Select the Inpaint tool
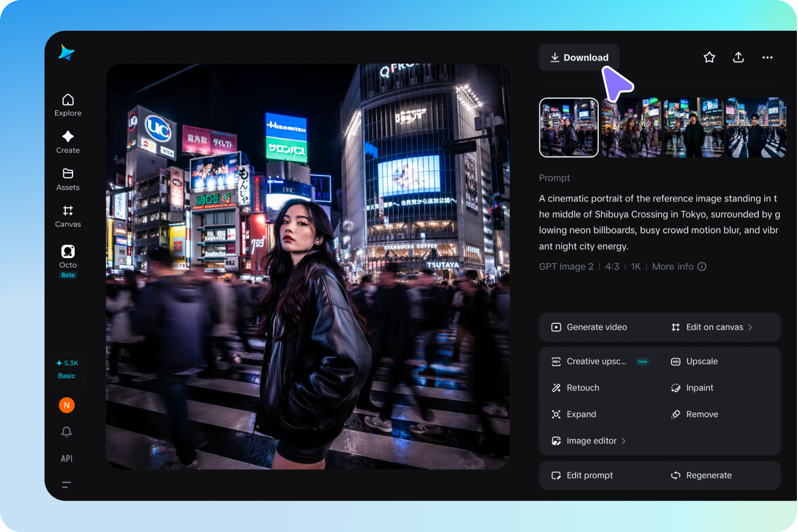Screen dimensions: 798x532 (692, 388)
